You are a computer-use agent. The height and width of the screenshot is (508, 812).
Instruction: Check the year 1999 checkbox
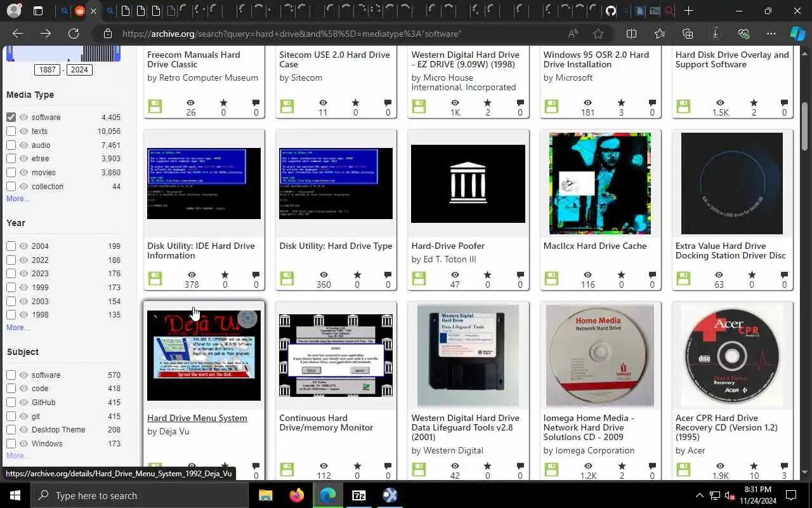pos(11,287)
